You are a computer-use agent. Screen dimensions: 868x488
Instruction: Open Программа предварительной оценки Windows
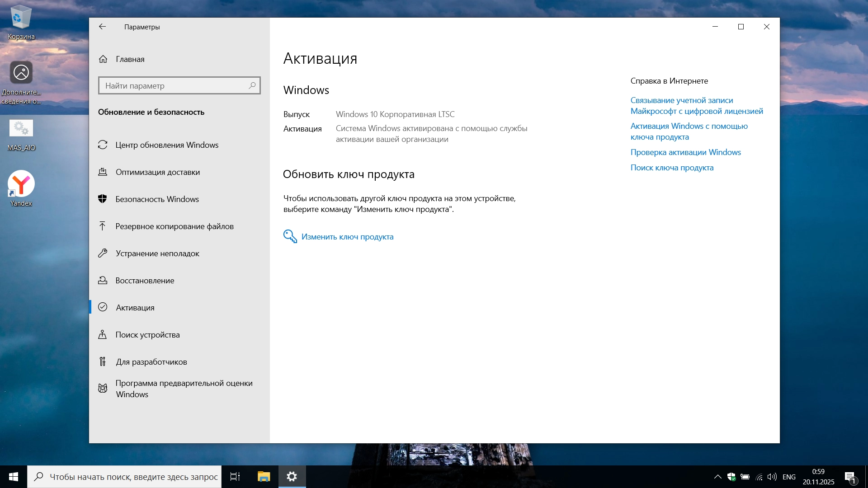[183, 389]
